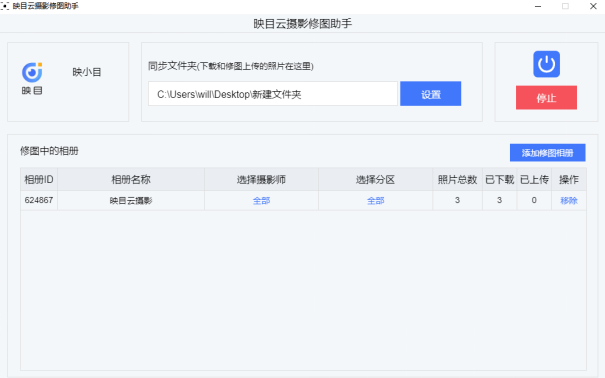Select the 操作 column header
Viewport: 605px width, 378px height.
click(x=569, y=179)
